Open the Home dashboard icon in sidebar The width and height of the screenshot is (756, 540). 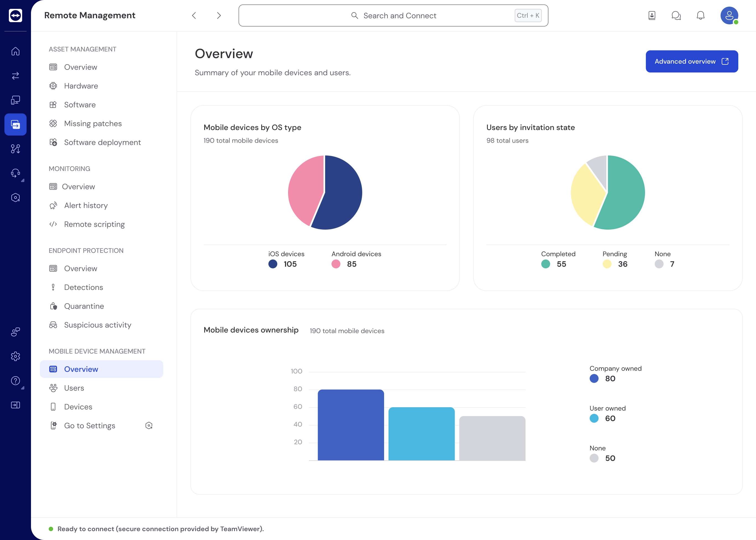(x=15, y=51)
